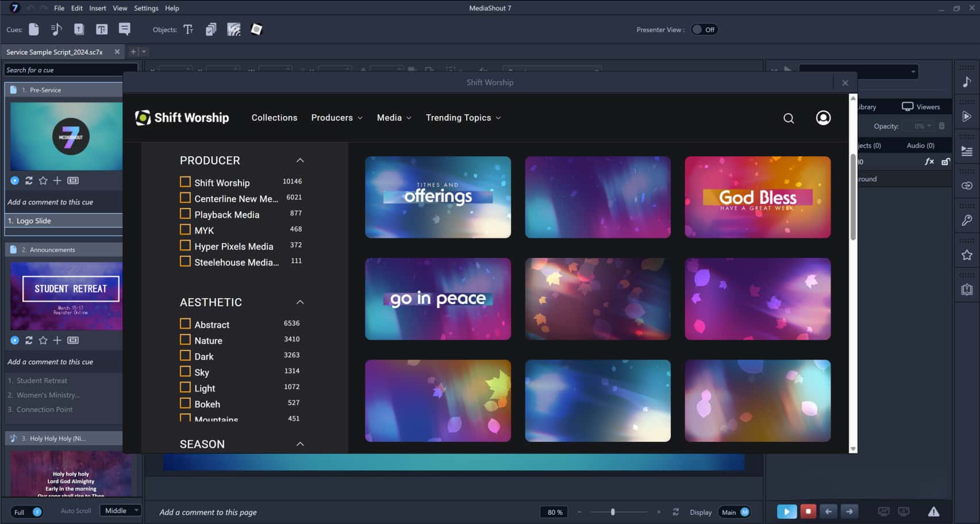Click the text object tool in Objects toolbar
Viewport: 980px width, 524px height.
coord(189,30)
